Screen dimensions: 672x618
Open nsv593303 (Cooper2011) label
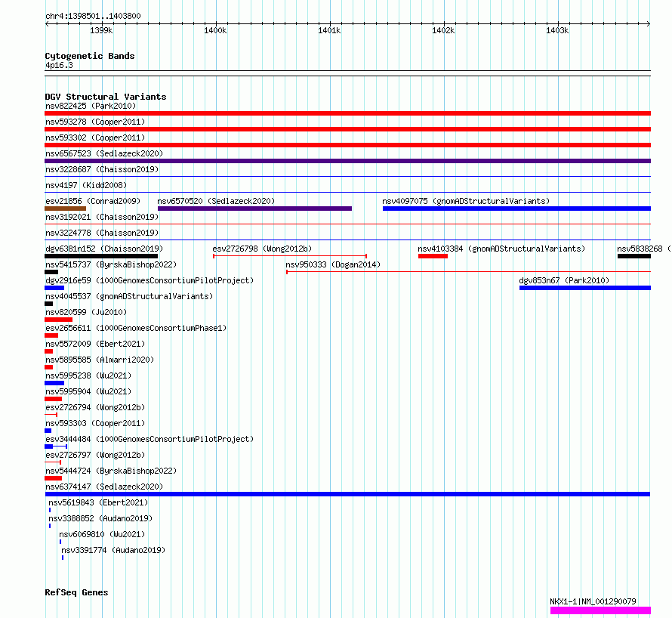[x=95, y=423]
